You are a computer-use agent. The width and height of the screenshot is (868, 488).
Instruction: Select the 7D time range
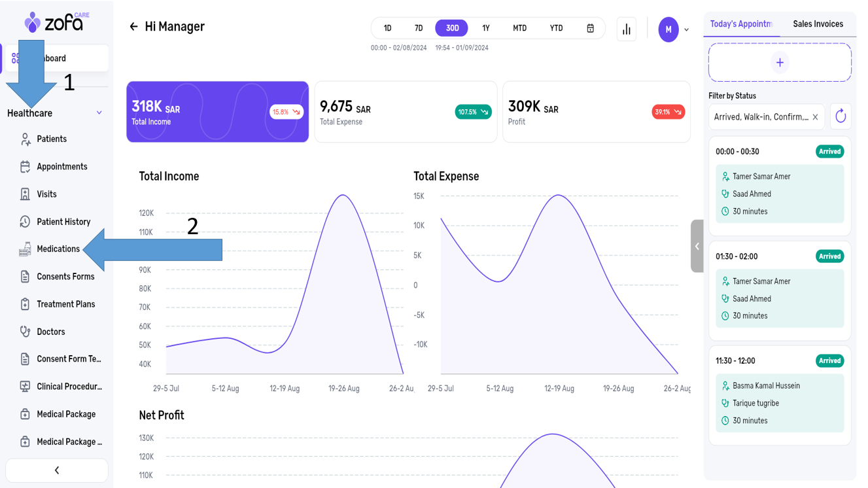tap(419, 28)
